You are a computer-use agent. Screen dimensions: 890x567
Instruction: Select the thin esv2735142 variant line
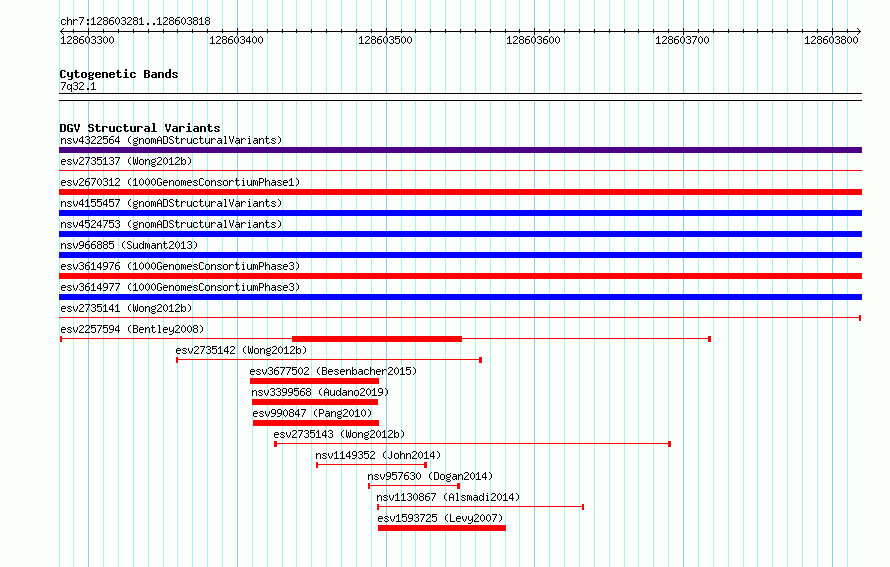(329, 360)
